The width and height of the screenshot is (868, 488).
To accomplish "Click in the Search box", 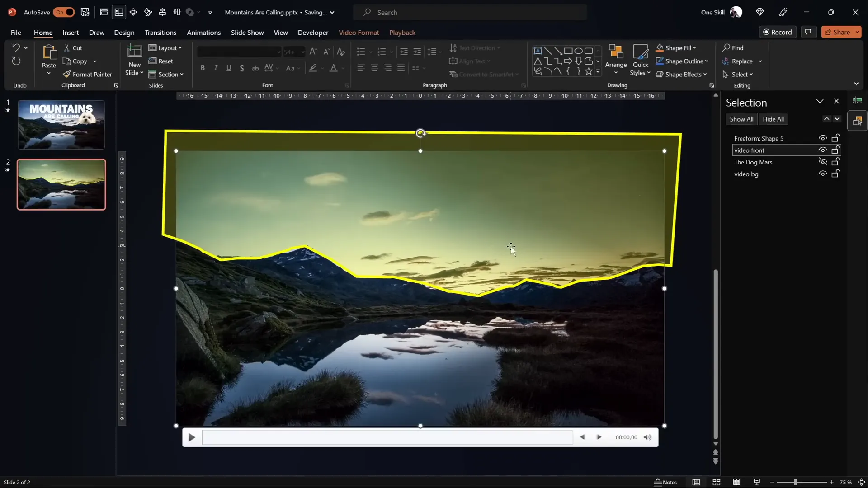I will [x=470, y=12].
